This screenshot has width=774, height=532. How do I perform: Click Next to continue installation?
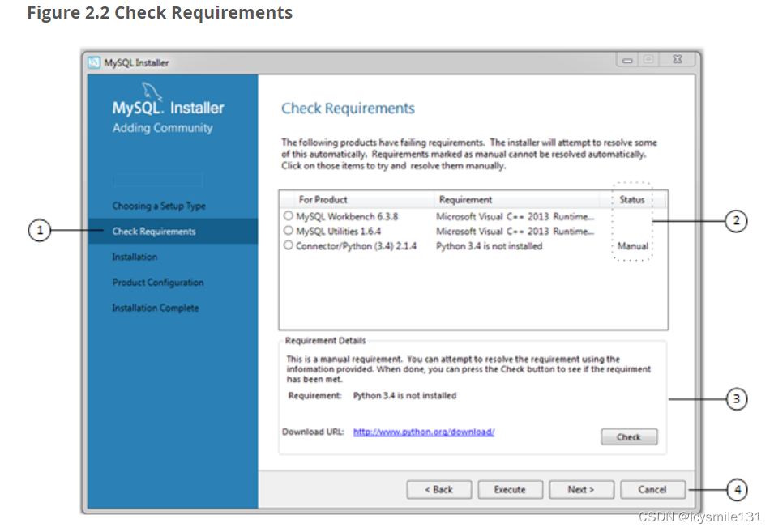581,489
